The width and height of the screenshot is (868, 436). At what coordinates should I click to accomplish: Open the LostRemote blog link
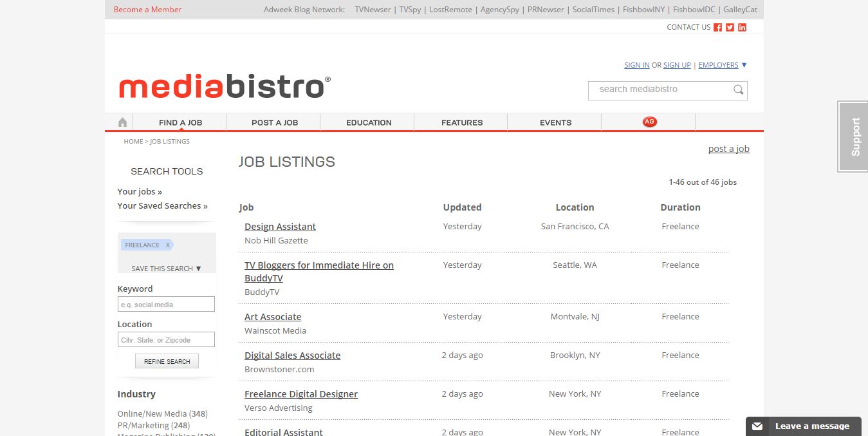click(x=450, y=10)
